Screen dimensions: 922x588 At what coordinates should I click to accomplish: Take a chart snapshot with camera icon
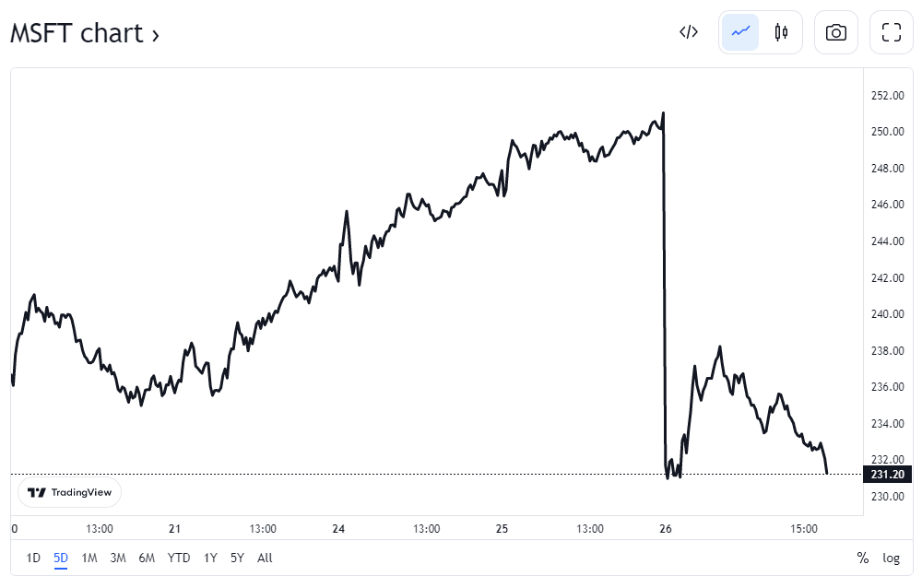[x=836, y=32]
